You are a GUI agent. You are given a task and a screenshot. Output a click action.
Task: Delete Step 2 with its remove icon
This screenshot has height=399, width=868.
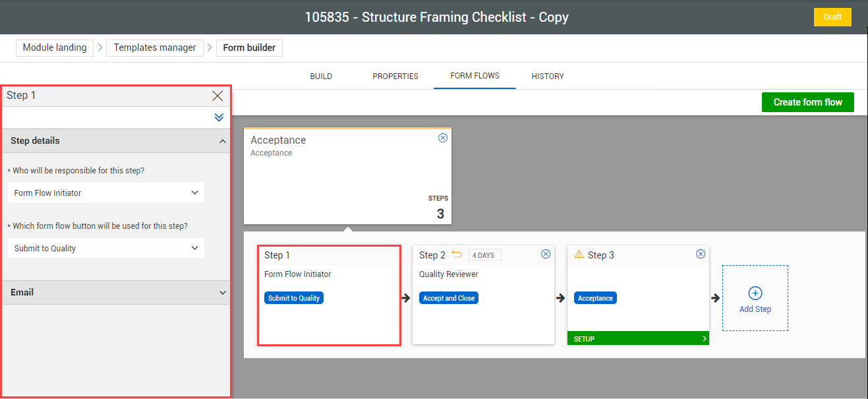[546, 253]
